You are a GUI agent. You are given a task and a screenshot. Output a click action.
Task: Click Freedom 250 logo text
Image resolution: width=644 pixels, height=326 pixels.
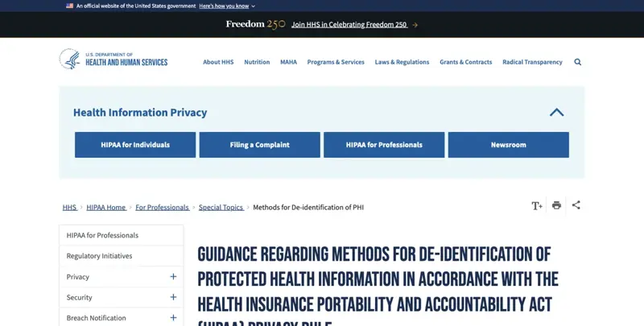click(255, 24)
